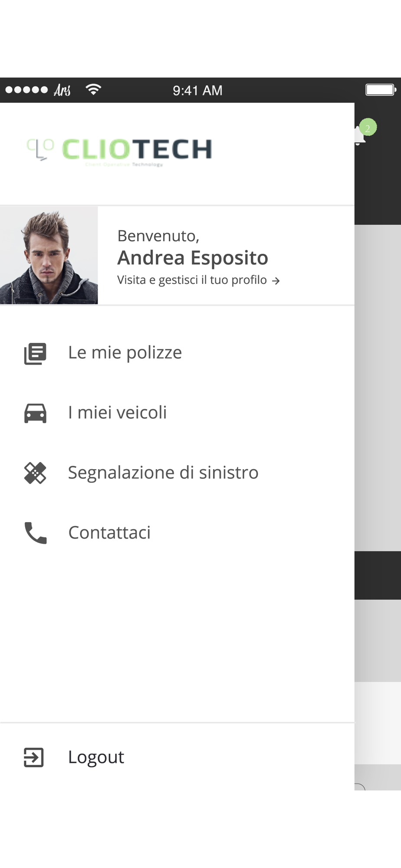Tap the signal strength dots

(x=26, y=90)
